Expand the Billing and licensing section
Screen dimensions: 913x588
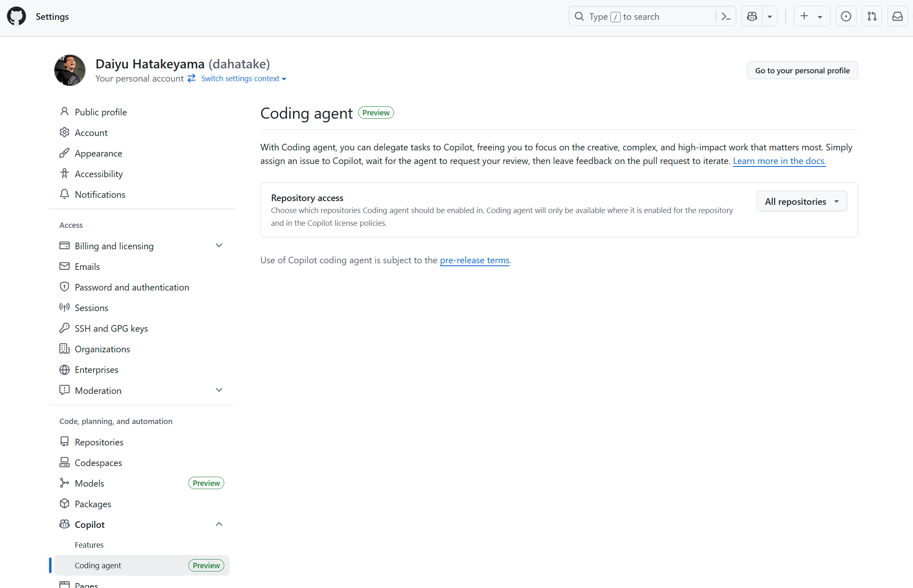[219, 245]
